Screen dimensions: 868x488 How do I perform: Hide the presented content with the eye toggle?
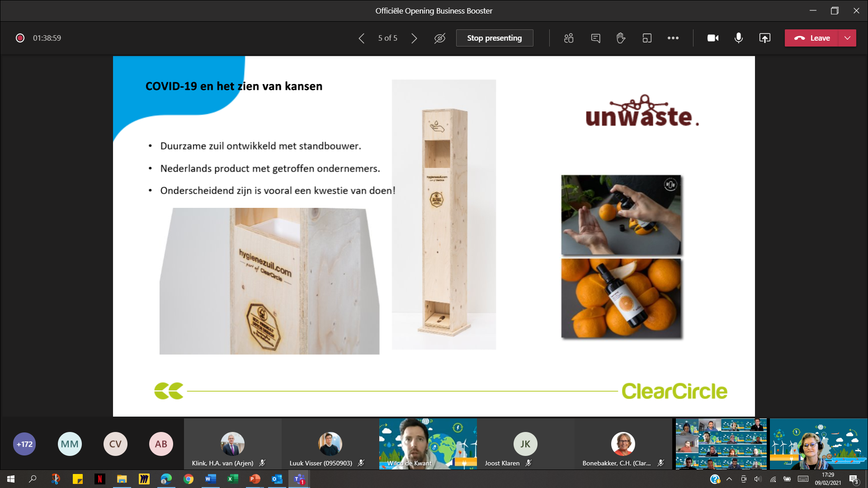coord(439,38)
